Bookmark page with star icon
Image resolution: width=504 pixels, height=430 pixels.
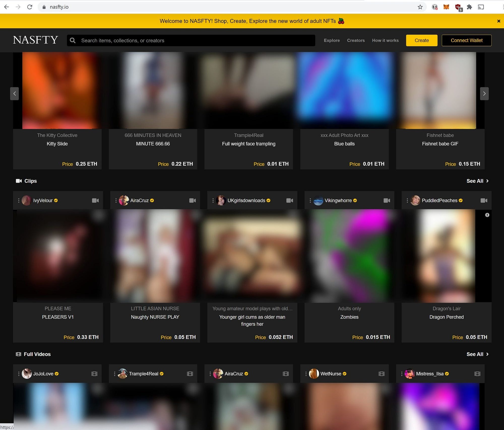[420, 7]
